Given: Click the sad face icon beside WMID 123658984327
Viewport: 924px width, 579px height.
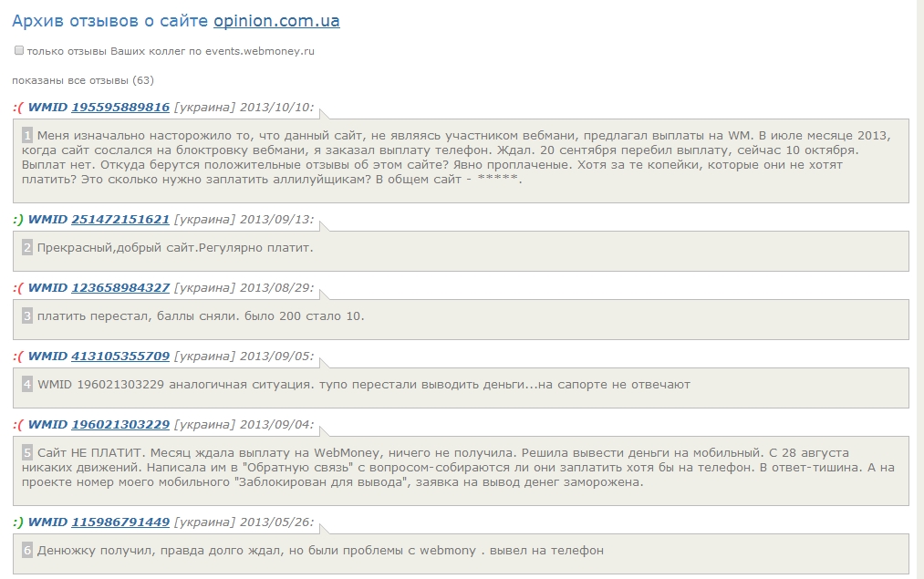Looking at the screenshot, I should pos(18,288).
